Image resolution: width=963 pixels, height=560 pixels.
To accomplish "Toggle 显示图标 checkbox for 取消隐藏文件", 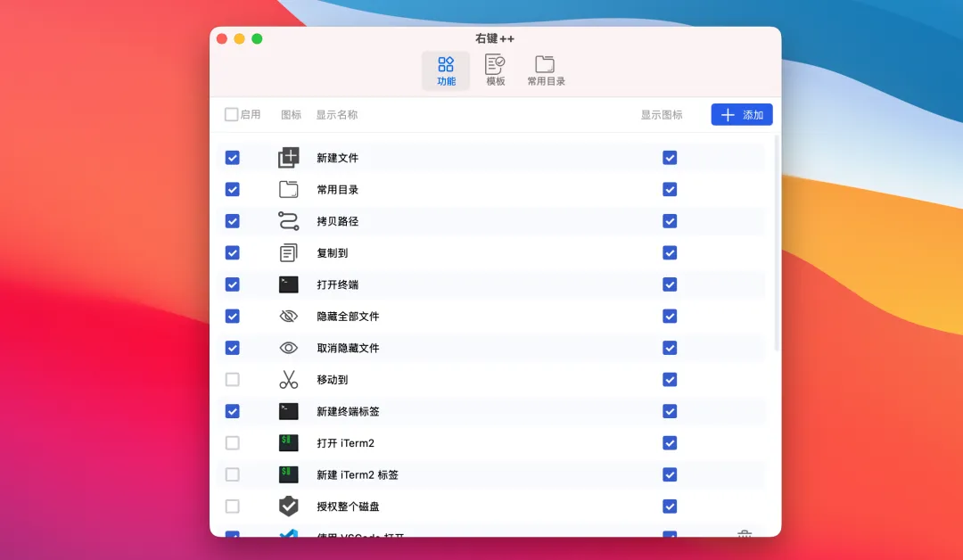I will [670, 348].
